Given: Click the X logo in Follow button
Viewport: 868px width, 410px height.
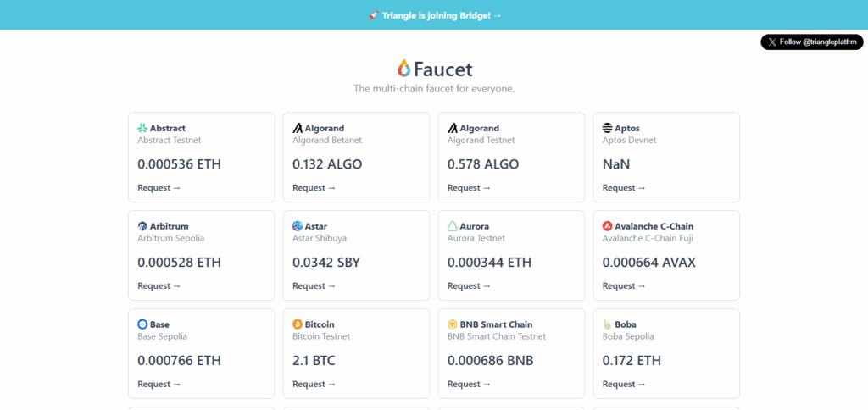Looking at the screenshot, I should pyautogui.click(x=772, y=42).
